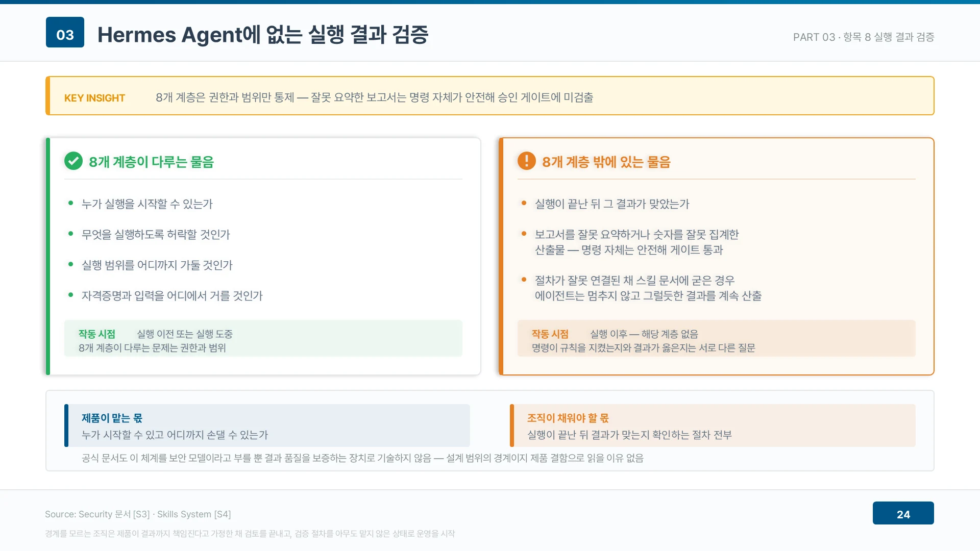
Task: Select bullet '누가 실행을 시작할 수 있는가'
Action: [x=147, y=204]
